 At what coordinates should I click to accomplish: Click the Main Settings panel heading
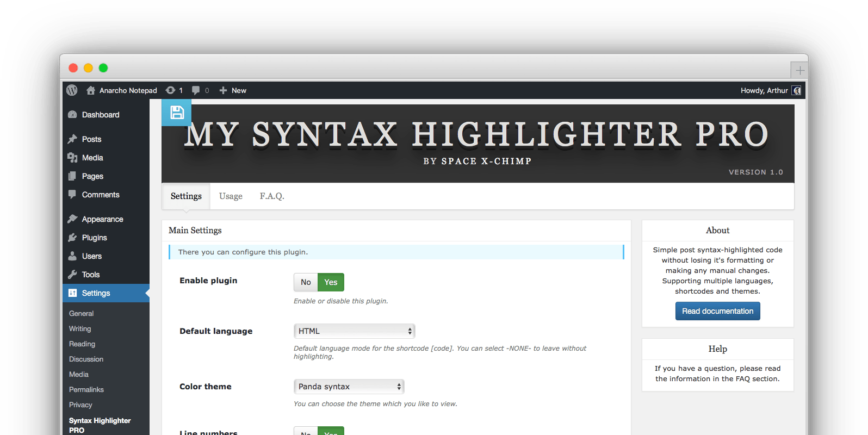coord(195,231)
